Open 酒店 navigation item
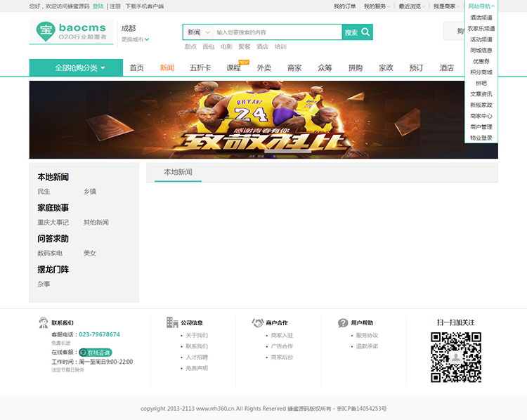Viewport: 527px width, 420px height. [447, 68]
